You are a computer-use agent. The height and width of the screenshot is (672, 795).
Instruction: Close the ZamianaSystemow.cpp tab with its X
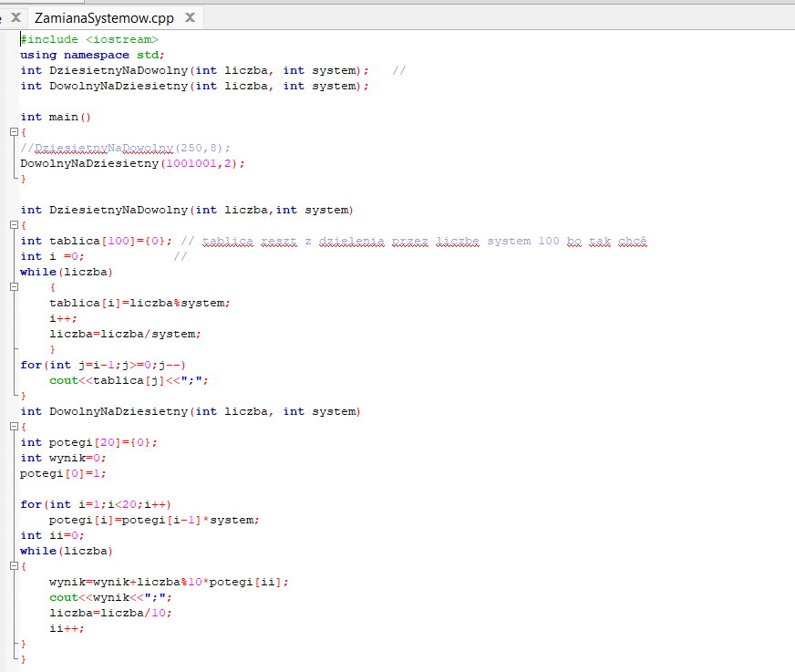191,17
